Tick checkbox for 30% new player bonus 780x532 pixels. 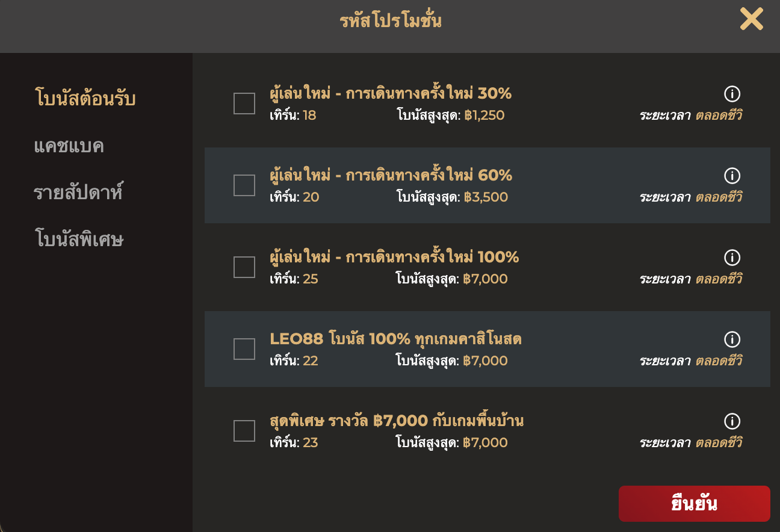(x=244, y=104)
